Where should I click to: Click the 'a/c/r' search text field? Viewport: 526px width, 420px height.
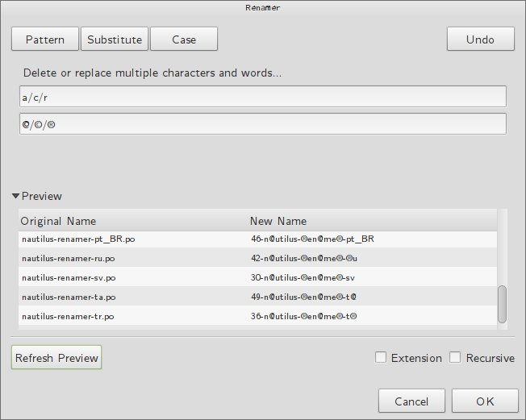(263, 97)
